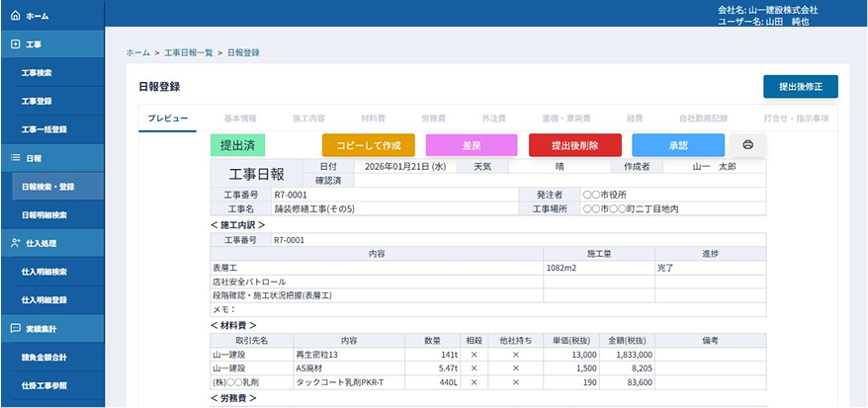
Task: Click the 日報 section list icon
Action: [x=16, y=158]
